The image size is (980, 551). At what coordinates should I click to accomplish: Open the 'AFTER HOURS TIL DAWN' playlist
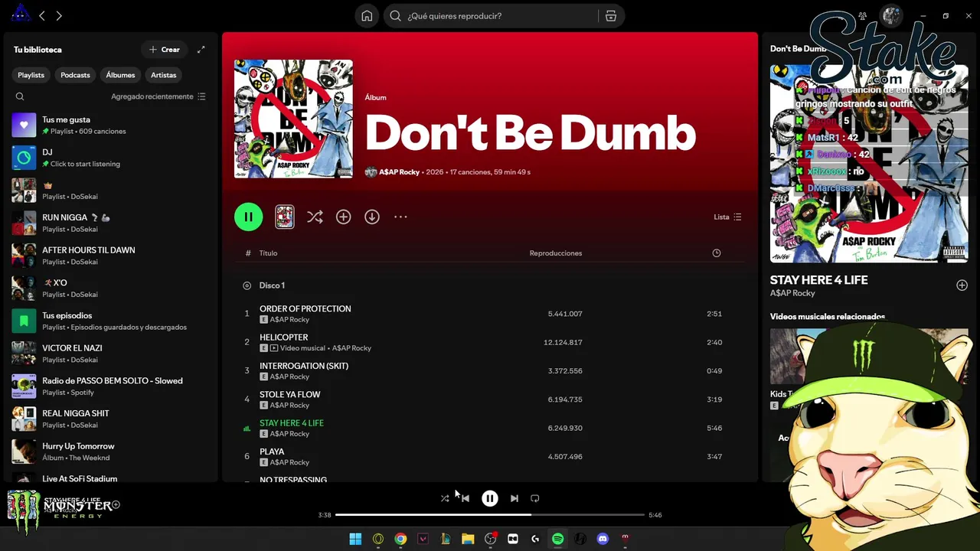coord(110,256)
